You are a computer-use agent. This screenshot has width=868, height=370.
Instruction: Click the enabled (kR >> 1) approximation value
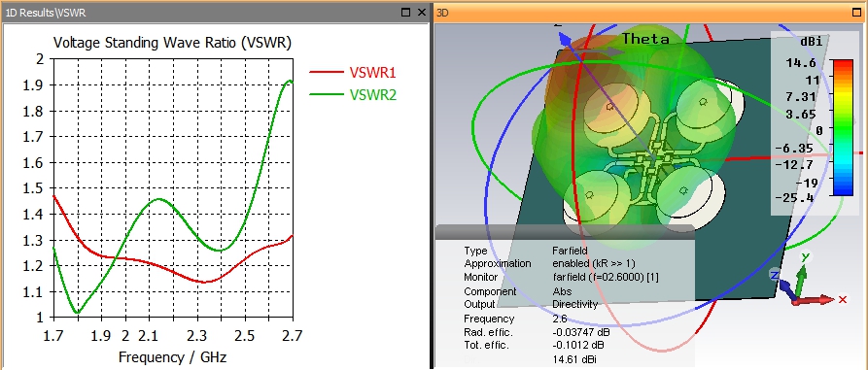tap(594, 264)
